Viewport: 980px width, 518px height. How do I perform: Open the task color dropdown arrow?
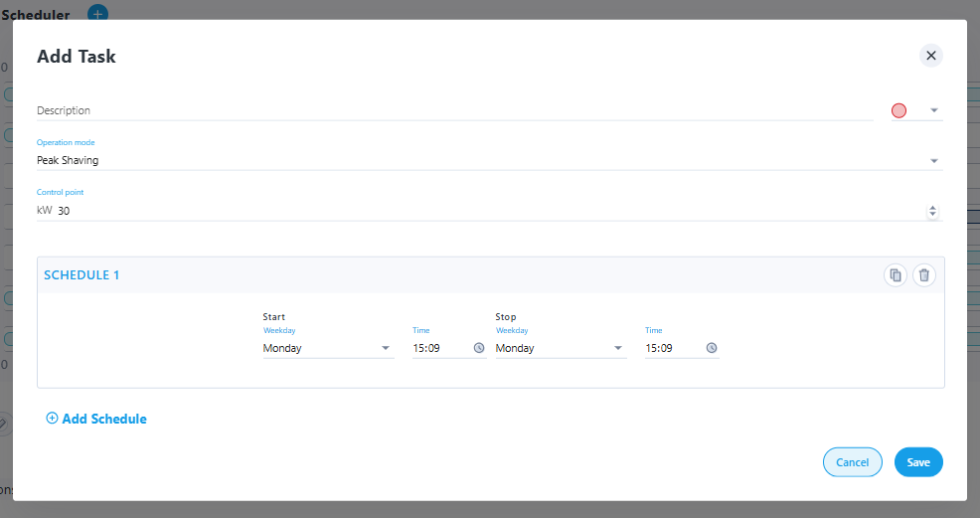(x=933, y=110)
